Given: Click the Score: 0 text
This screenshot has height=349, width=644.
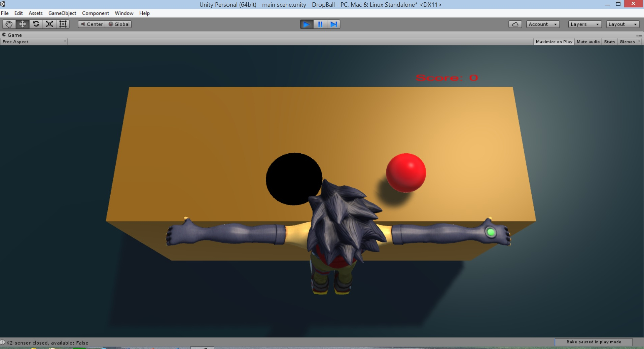Looking at the screenshot, I should tap(447, 78).
